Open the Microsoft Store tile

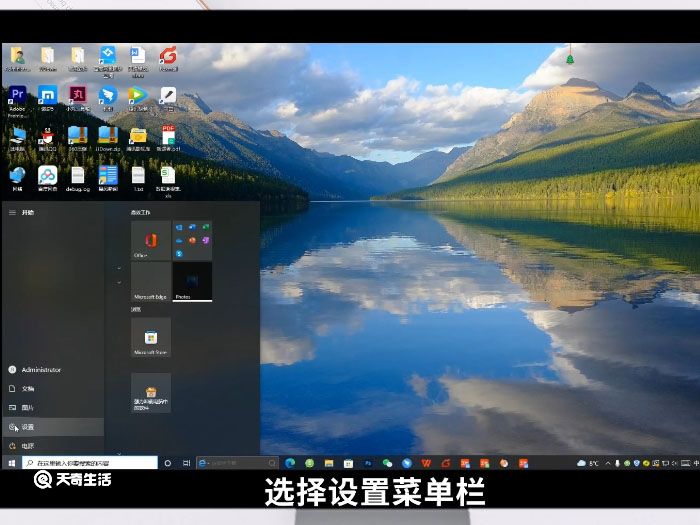coord(151,337)
